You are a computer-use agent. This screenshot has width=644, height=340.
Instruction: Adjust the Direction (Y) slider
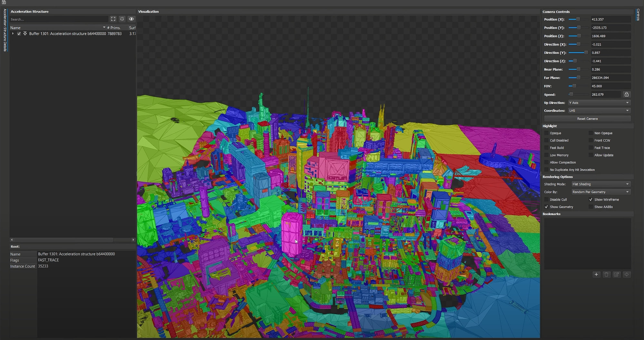[x=579, y=53]
